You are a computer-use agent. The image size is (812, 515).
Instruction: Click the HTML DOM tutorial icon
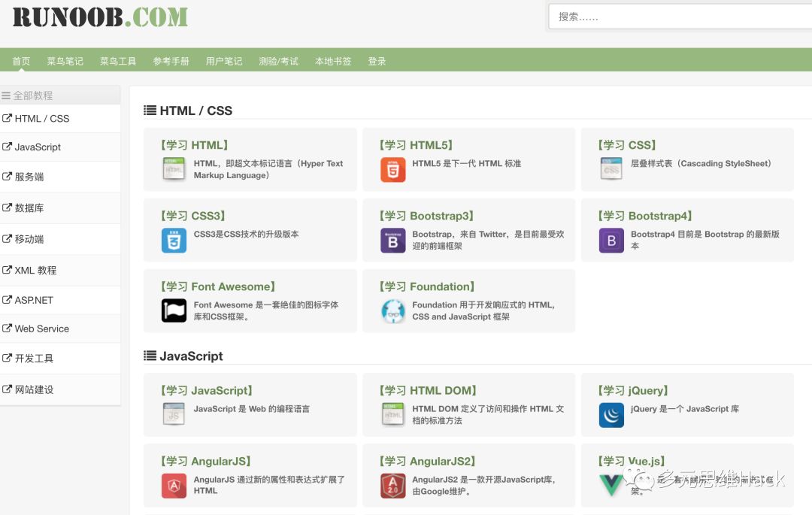(x=392, y=414)
